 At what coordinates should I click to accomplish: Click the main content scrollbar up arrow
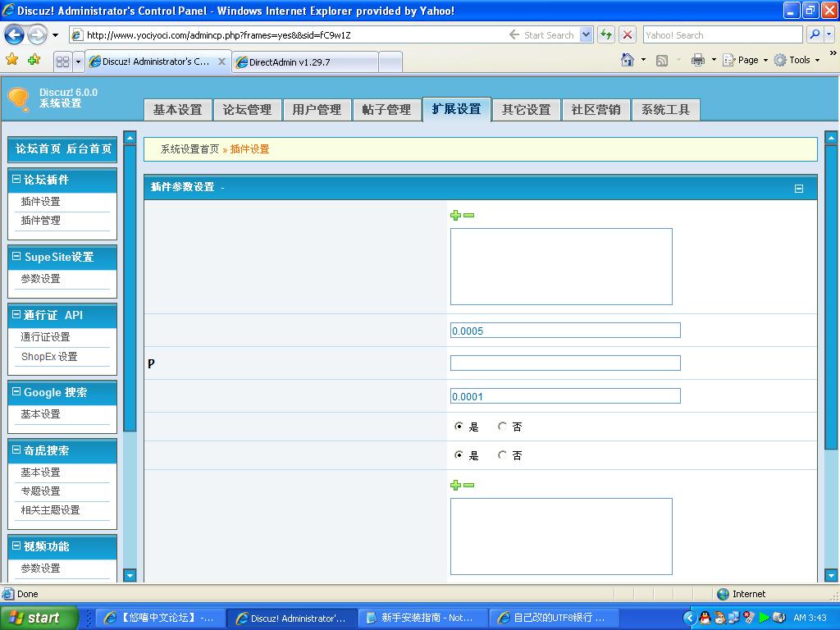tap(831, 138)
